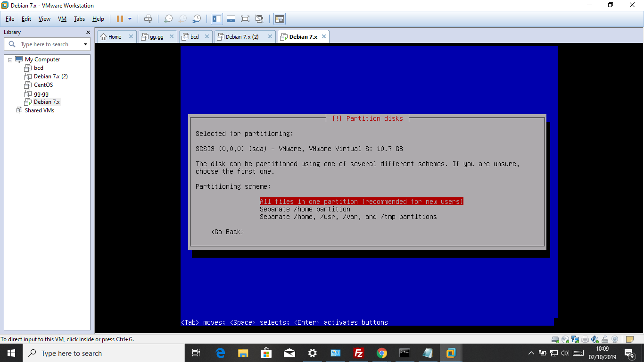Select My Computer in the library
644x362 pixels.
(x=42, y=59)
